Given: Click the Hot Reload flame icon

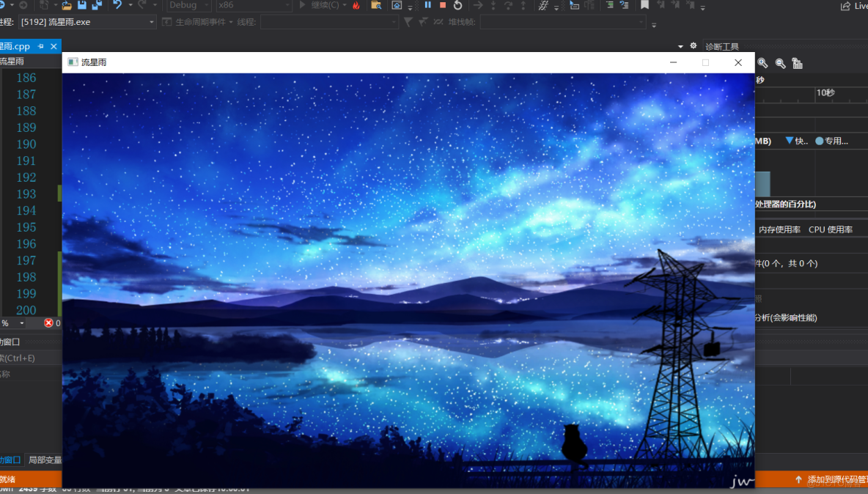Looking at the screenshot, I should 356,5.
